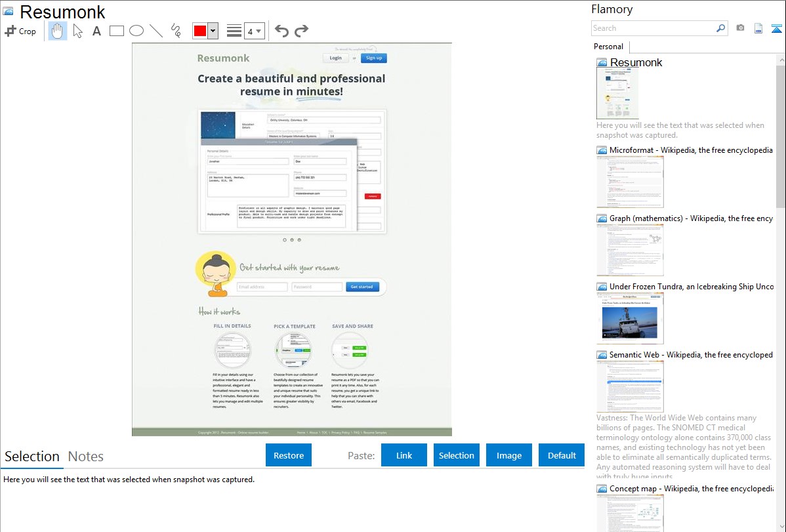Click the blue upload icon top right

(x=776, y=28)
